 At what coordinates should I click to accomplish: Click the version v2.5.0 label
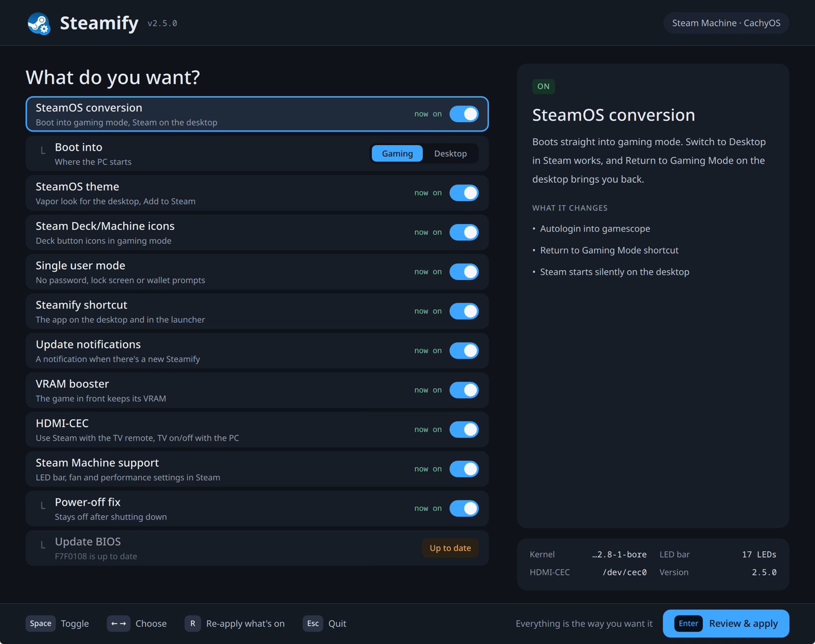point(162,23)
